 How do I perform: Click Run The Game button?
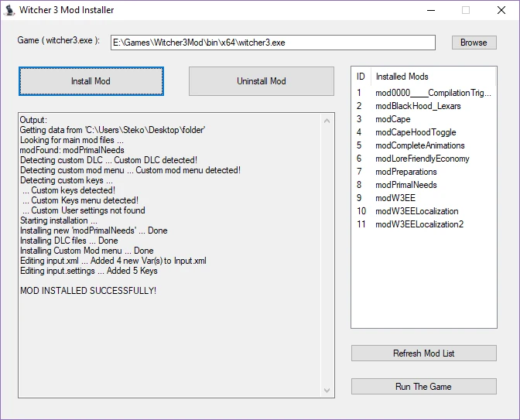[424, 387]
